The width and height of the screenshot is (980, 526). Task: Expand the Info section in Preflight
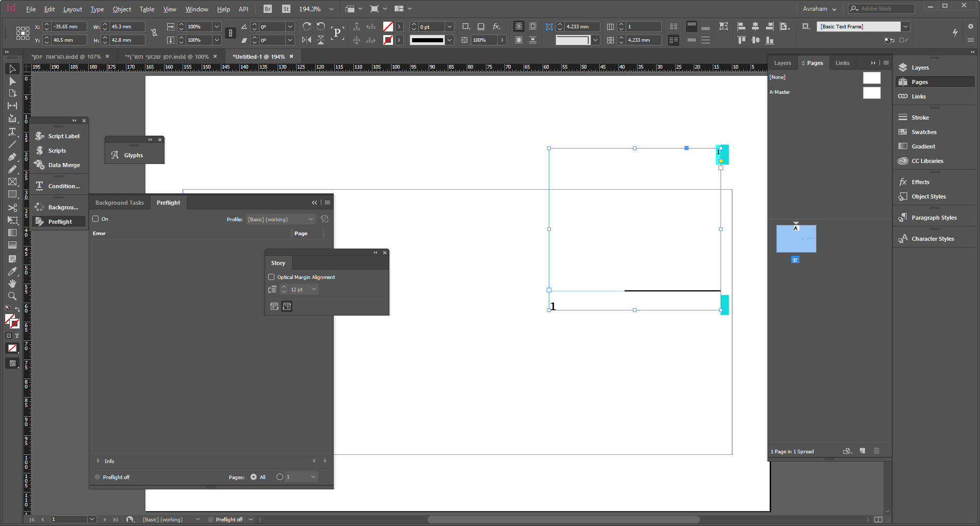98,461
